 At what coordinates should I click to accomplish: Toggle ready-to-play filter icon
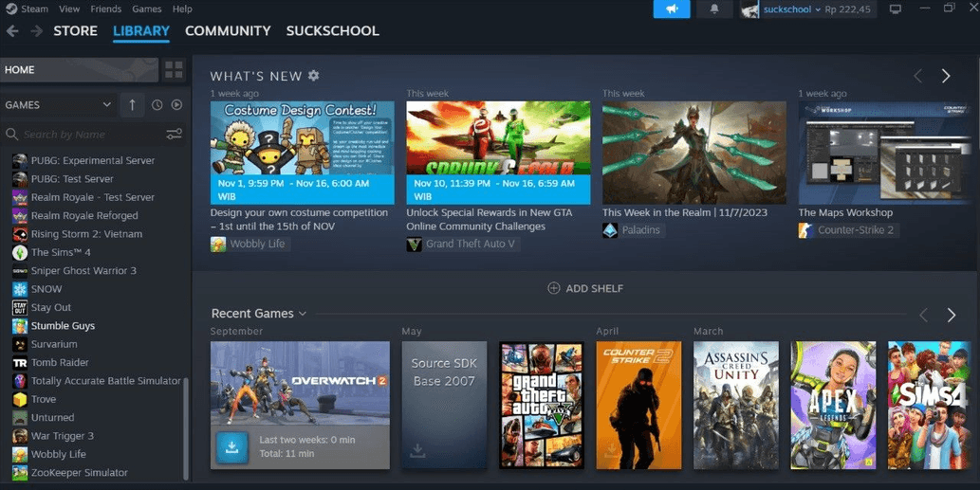pos(176,105)
